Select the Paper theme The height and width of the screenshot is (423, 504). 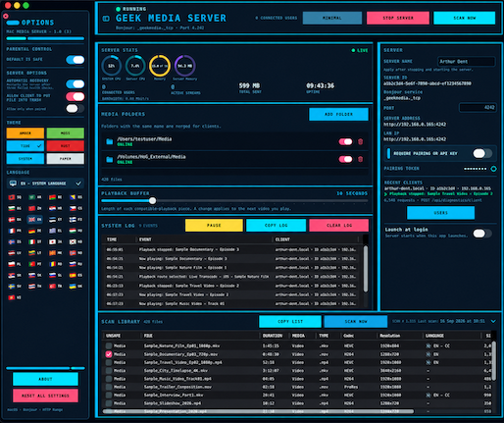[66, 159]
